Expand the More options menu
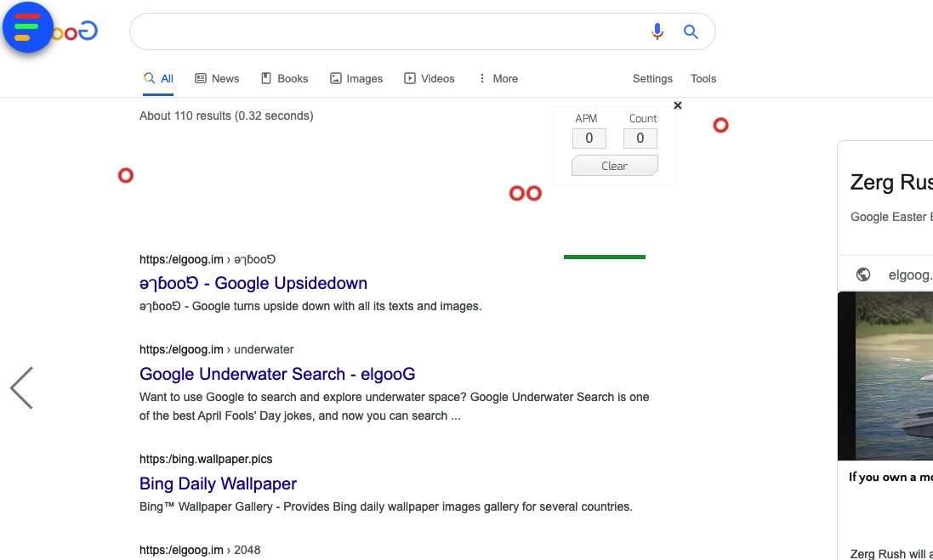The height and width of the screenshot is (560, 933). 498,78
